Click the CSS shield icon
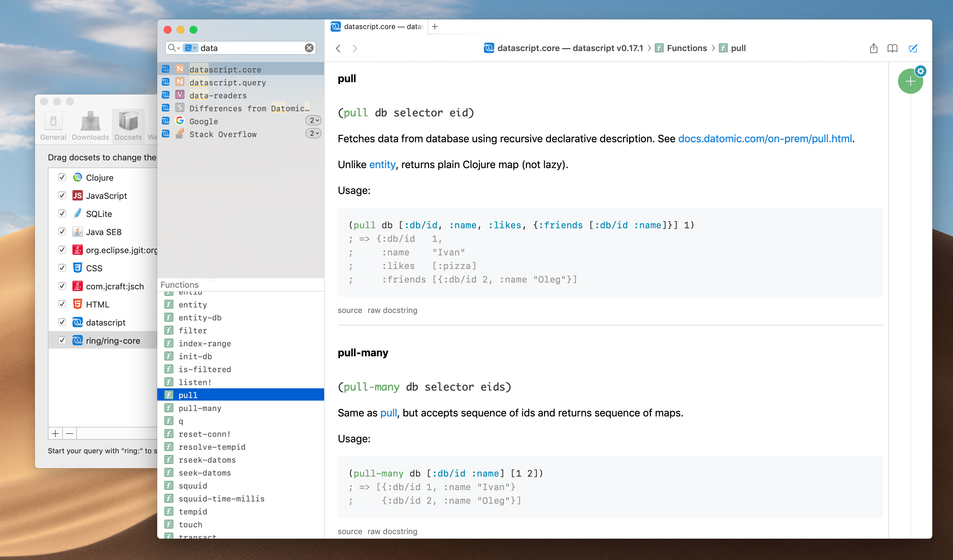Viewport: 953px width, 560px height. (78, 268)
